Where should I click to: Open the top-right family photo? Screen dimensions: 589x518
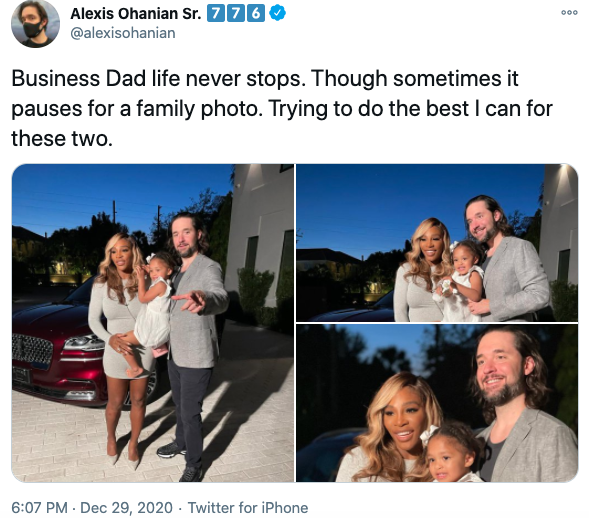pyautogui.click(x=437, y=243)
